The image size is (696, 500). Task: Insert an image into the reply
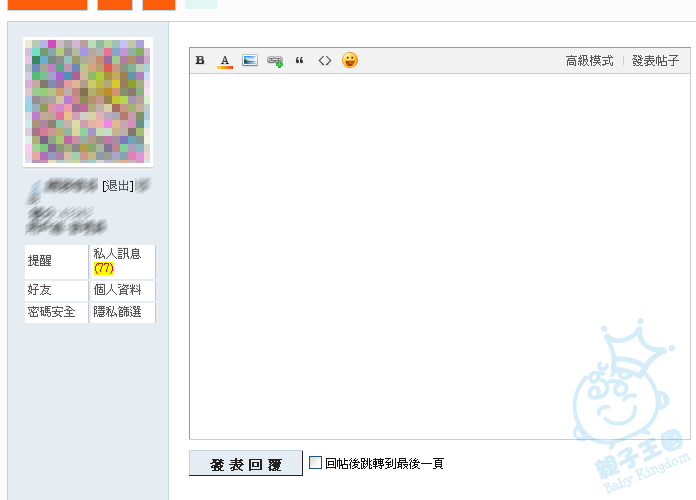point(250,61)
